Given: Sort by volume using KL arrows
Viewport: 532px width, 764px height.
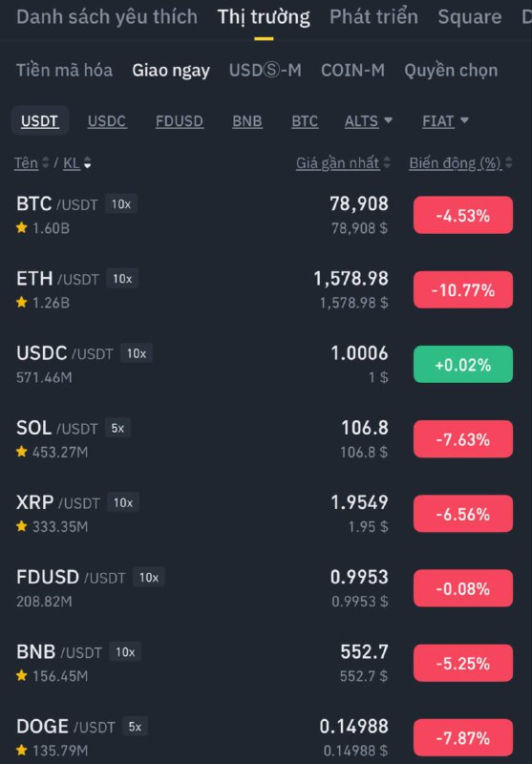Looking at the screenshot, I should coord(87,163).
